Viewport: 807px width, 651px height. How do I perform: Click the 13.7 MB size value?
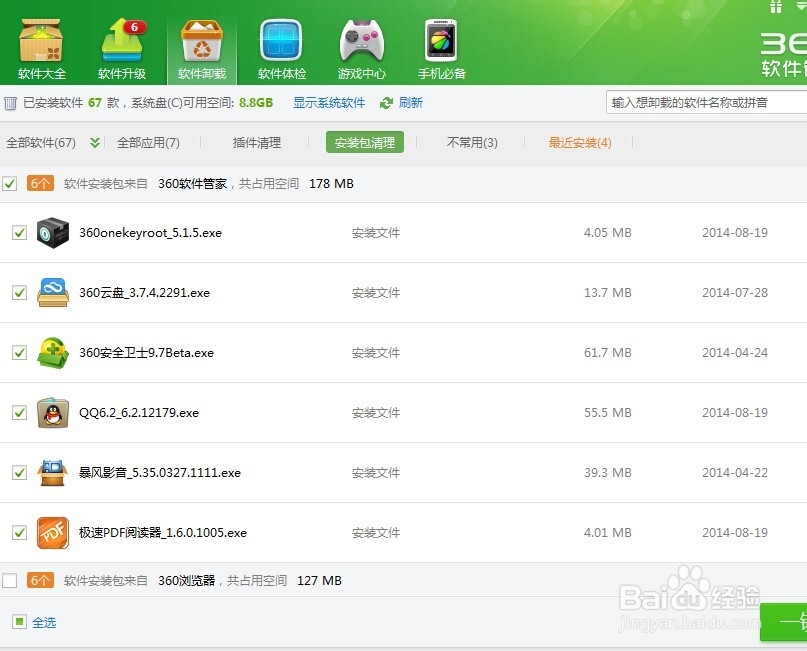coord(607,292)
